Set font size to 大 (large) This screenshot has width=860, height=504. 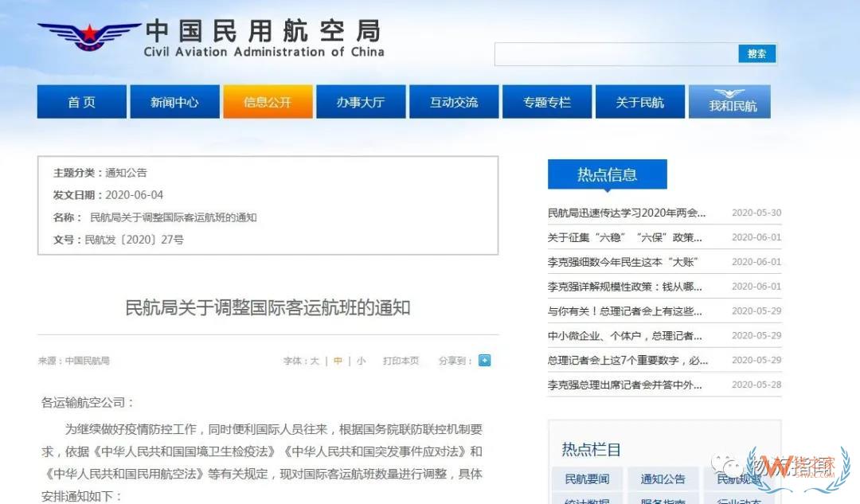315,361
